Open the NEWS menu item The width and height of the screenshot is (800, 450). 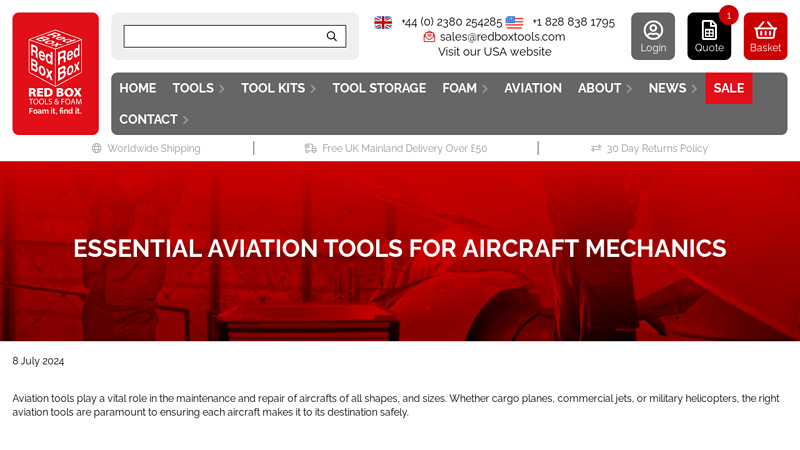tap(667, 88)
